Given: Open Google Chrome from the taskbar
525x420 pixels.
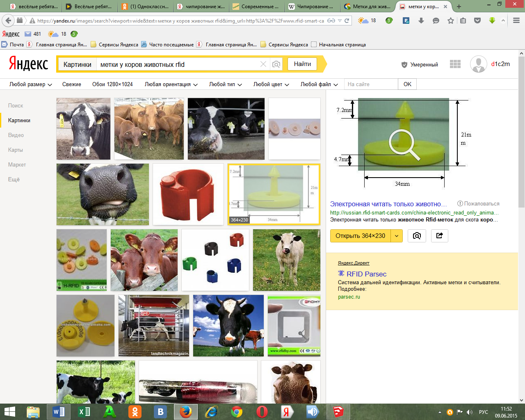Looking at the screenshot, I should [237, 412].
